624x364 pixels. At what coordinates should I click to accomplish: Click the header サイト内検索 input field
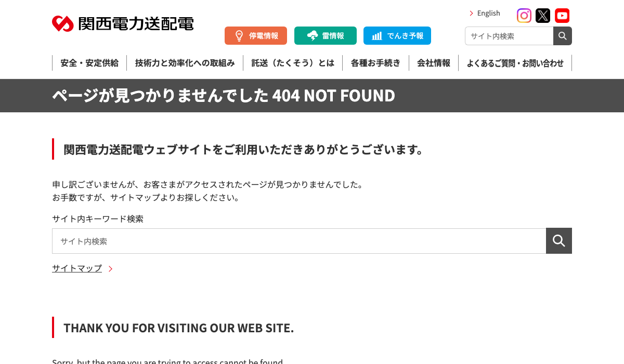(x=509, y=36)
